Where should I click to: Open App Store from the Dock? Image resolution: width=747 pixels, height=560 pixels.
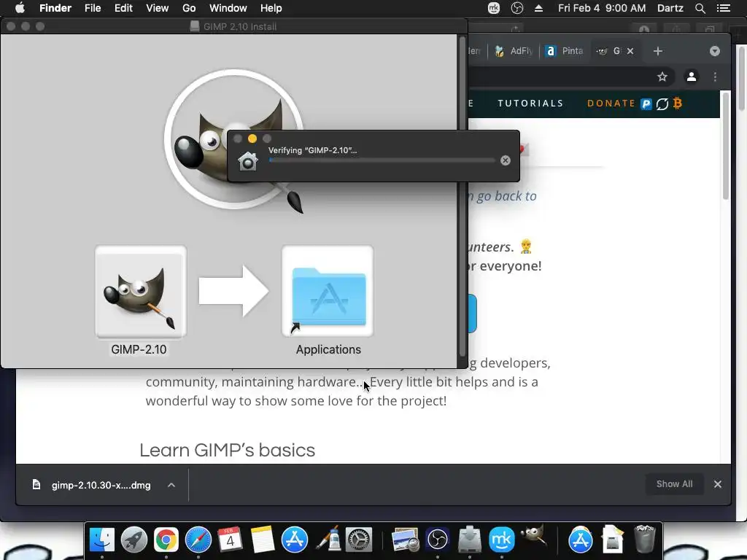[x=295, y=540]
